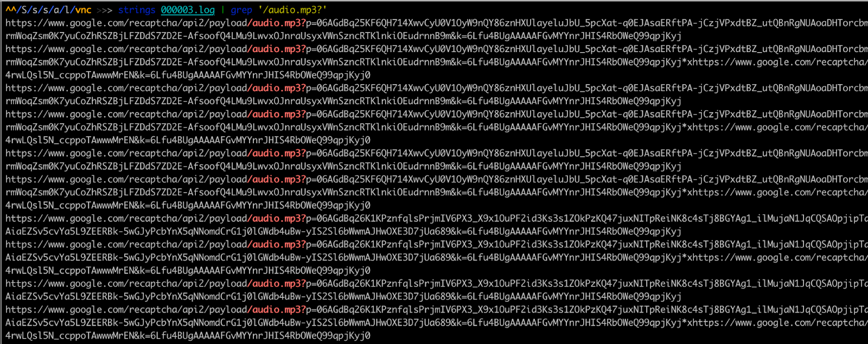This screenshot has width=868, height=344.
Task: Click the ^^/S/s/s/a/l/vnc prompt path
Action: (48, 10)
